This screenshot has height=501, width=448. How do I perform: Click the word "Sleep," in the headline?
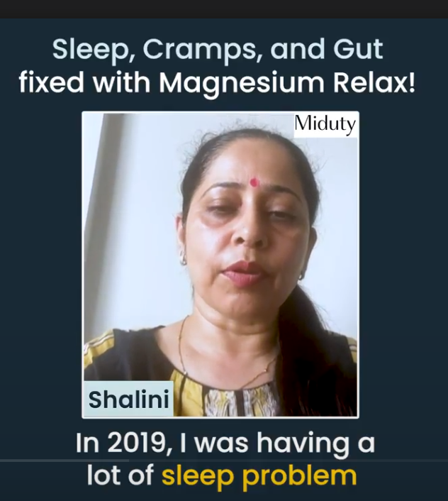(94, 50)
